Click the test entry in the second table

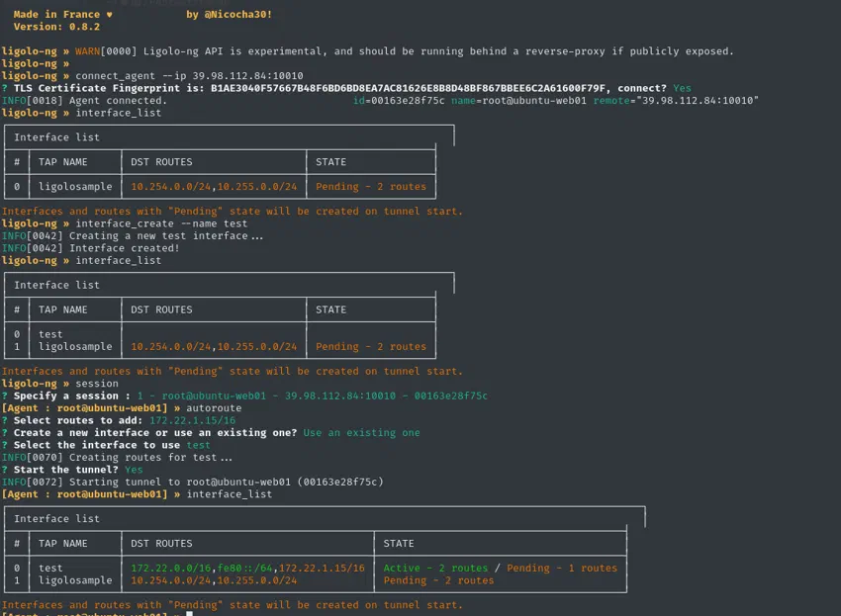coord(50,334)
